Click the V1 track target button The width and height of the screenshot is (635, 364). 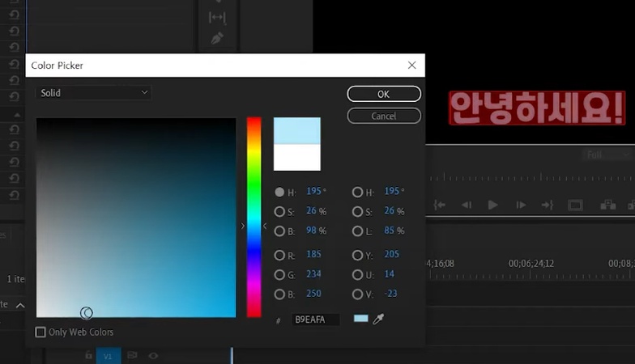(108, 356)
